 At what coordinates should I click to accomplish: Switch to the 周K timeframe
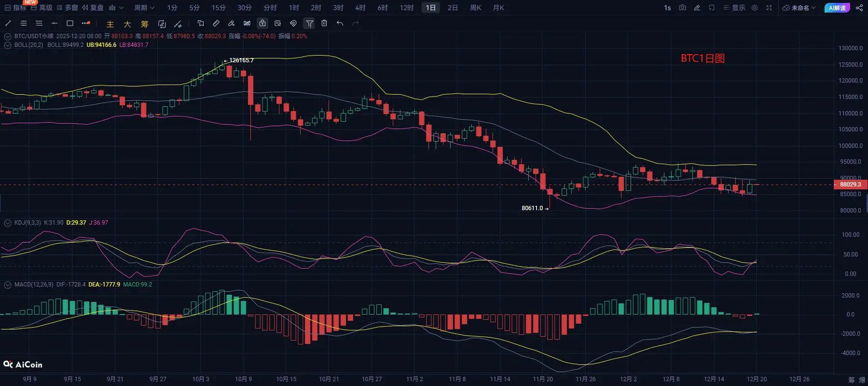tap(476, 8)
